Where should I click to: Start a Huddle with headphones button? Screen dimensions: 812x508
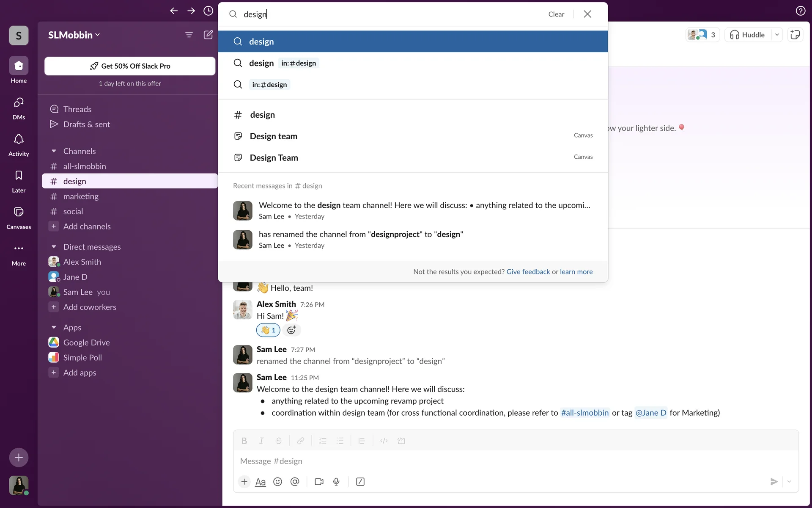click(x=748, y=35)
